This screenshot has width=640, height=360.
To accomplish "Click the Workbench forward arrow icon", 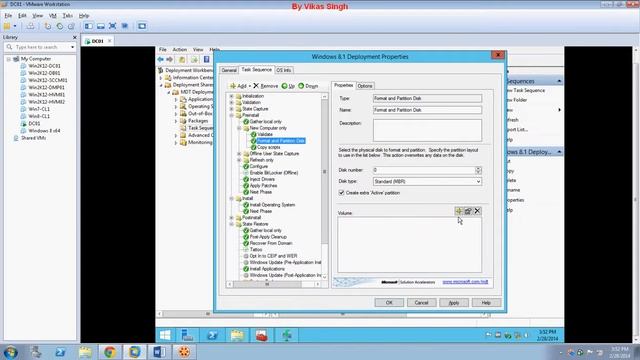I will tap(169, 60).
